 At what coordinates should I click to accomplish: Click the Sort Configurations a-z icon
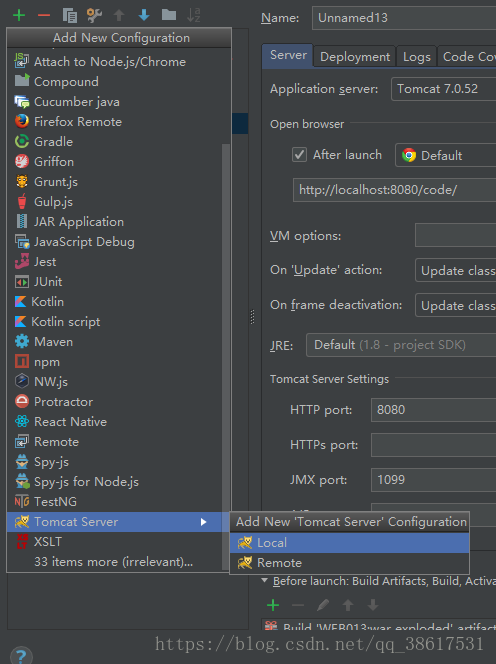click(x=194, y=16)
